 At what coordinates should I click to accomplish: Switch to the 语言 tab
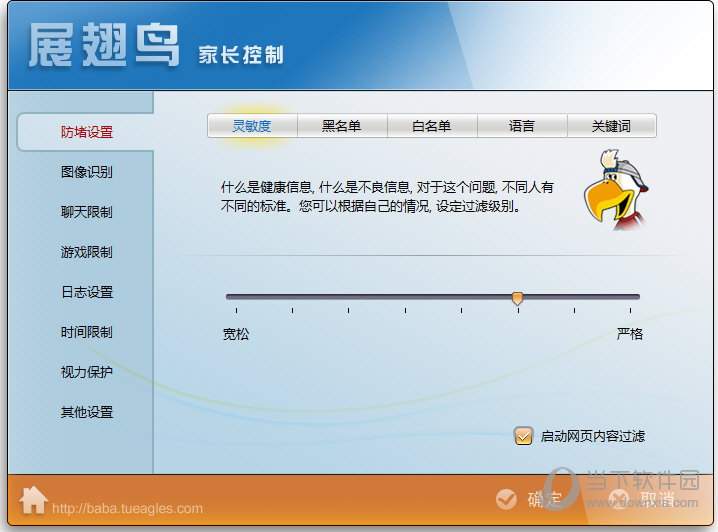click(x=522, y=126)
